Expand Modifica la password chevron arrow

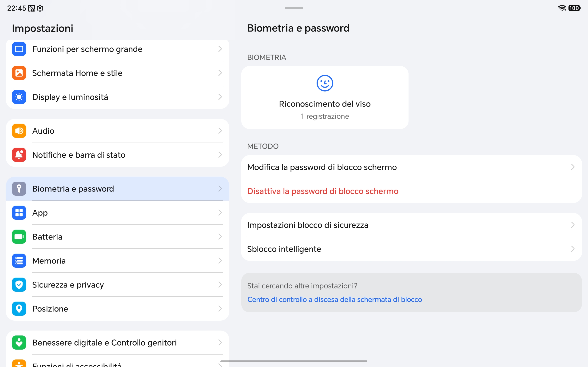pos(573,167)
